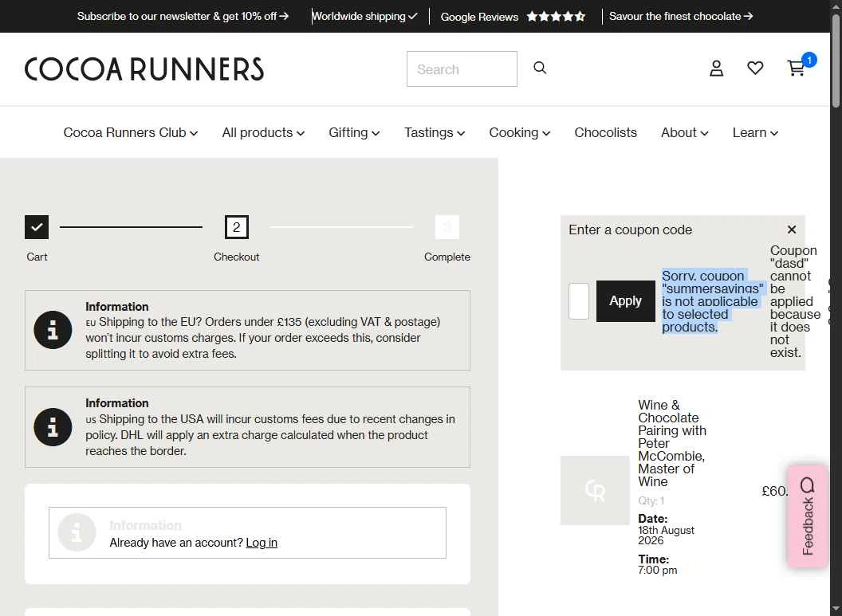842x616 pixels.
Task: Click the coupon code input box
Action: pyautogui.click(x=579, y=301)
